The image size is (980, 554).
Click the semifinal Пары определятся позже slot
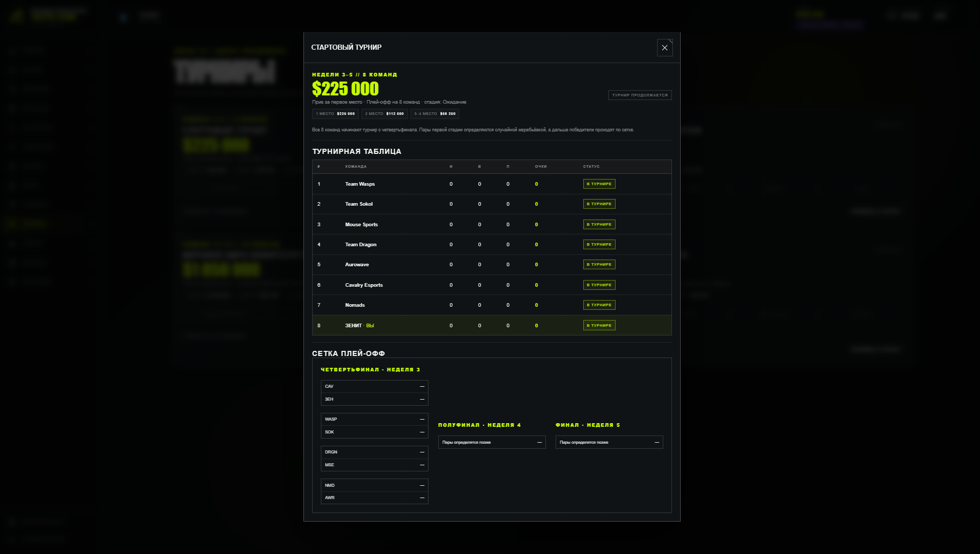[x=492, y=442]
